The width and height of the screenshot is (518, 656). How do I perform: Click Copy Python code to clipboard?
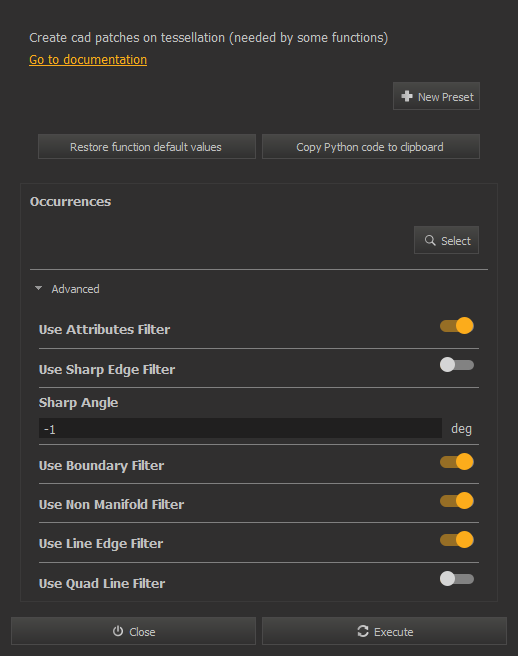point(371,146)
